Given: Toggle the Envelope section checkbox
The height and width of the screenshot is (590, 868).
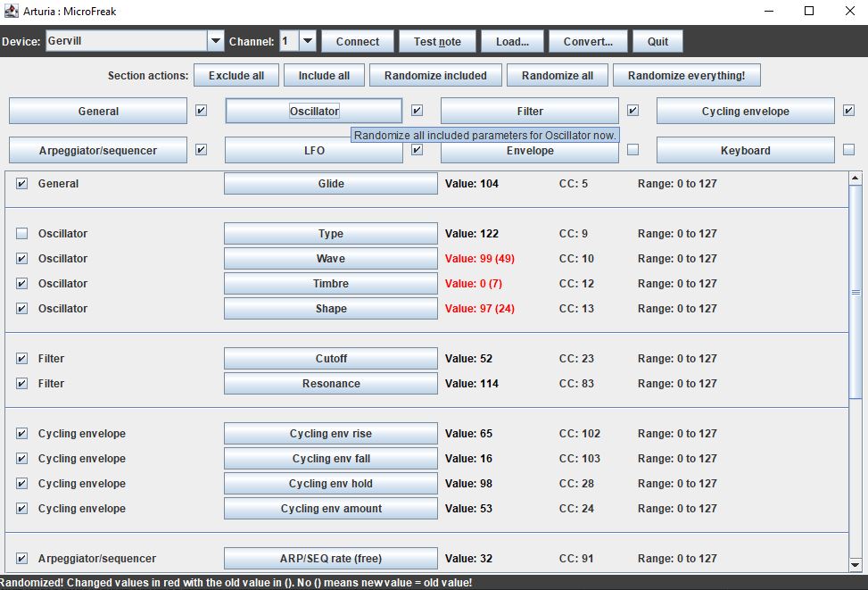Looking at the screenshot, I should [x=633, y=150].
